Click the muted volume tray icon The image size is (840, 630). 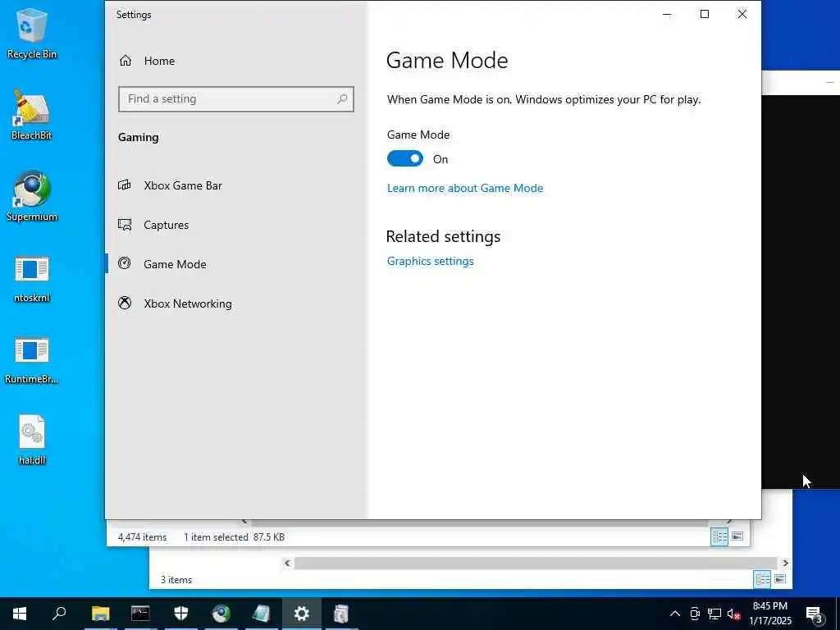pos(734,614)
